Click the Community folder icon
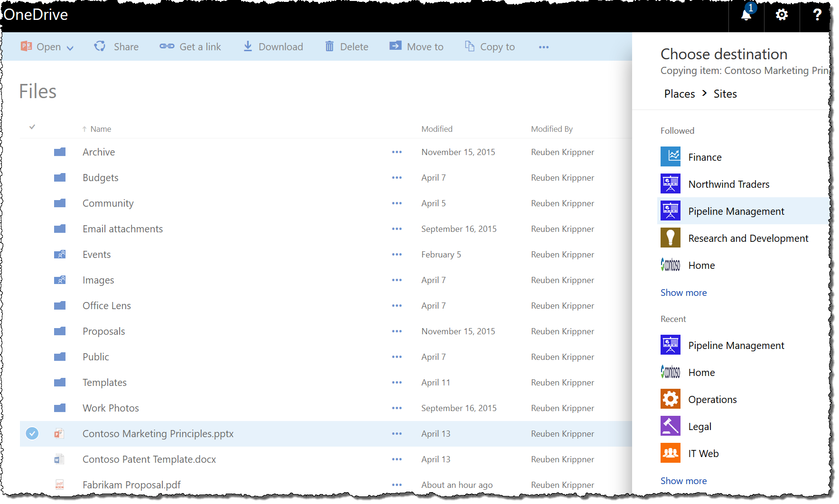The image size is (839, 504). 60,203
